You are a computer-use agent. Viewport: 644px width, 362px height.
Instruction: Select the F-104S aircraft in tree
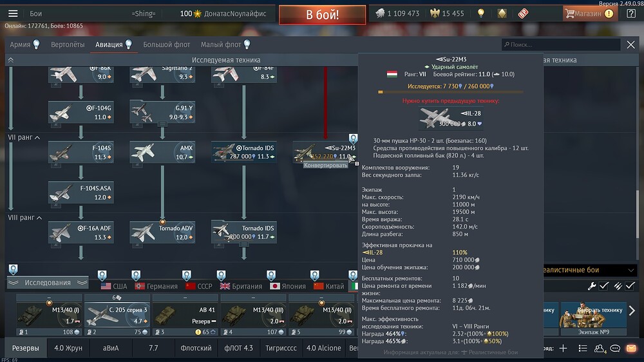[x=80, y=153]
